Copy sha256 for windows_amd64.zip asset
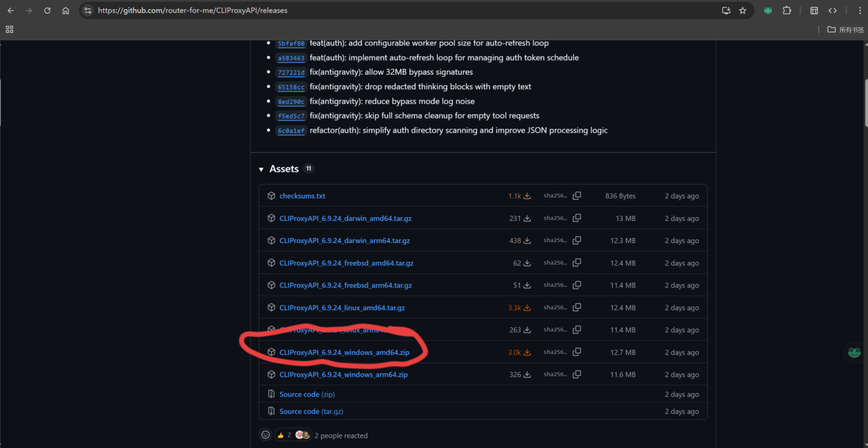Viewport: 868px width, 448px height. (x=577, y=352)
